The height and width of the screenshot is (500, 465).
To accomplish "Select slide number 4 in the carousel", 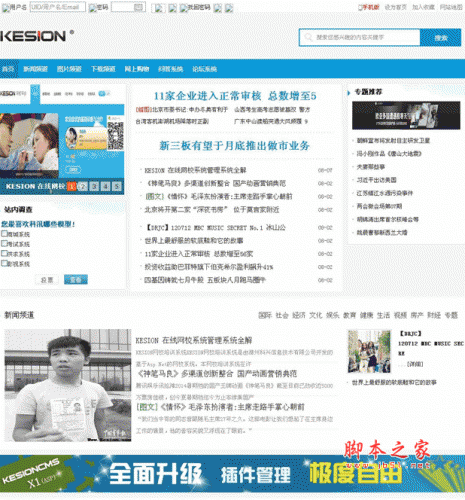I will pyautogui.click(x=106, y=186).
